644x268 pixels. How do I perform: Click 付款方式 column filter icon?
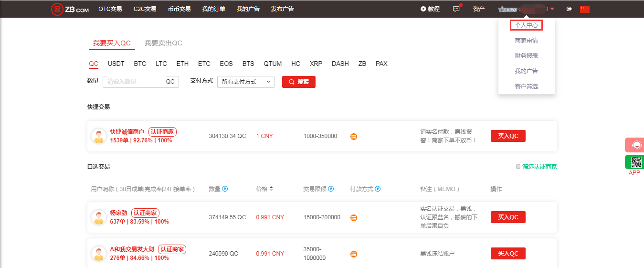tap(378, 189)
